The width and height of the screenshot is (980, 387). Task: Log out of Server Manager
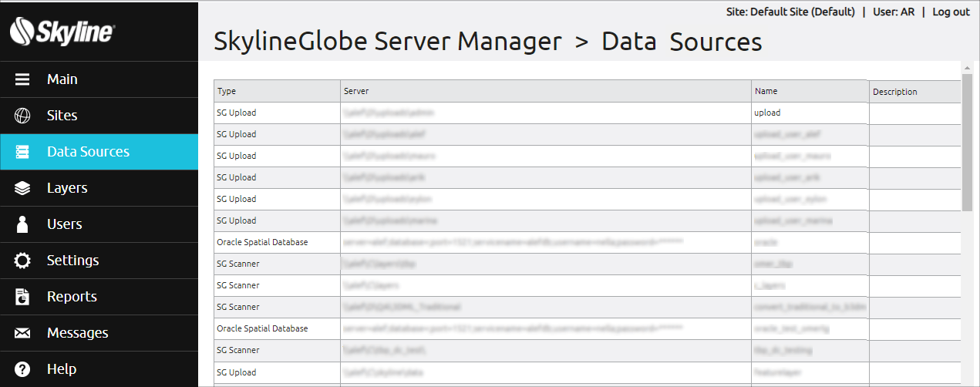tap(951, 12)
